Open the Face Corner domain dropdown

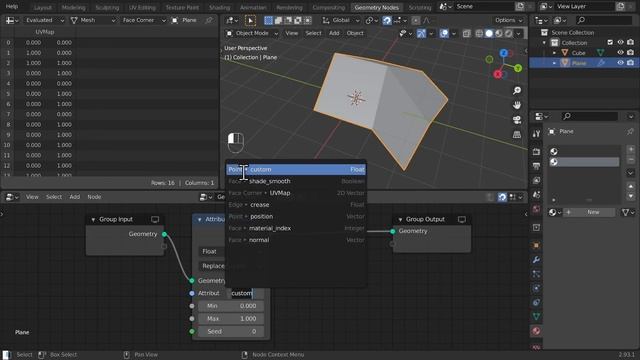pyautogui.click(x=143, y=20)
